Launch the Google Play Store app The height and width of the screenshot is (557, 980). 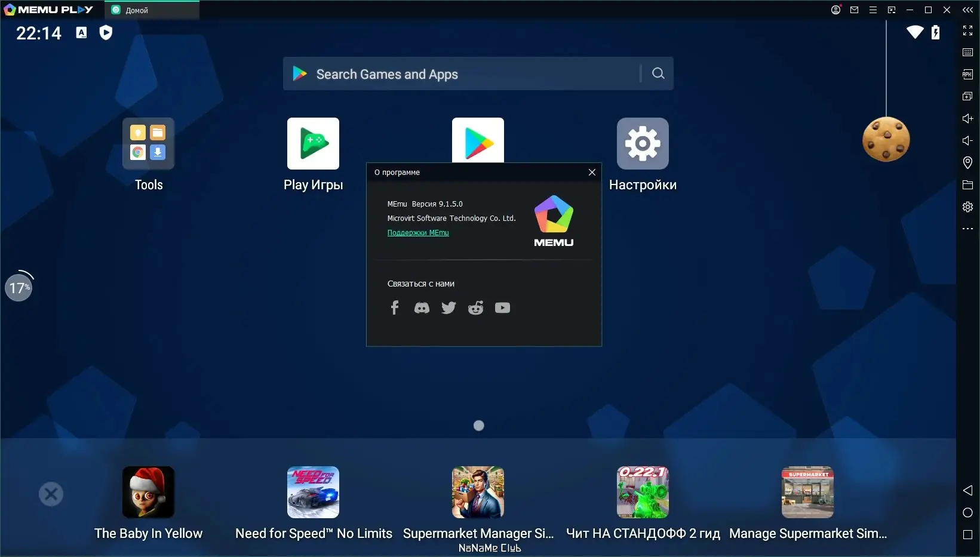pyautogui.click(x=478, y=140)
